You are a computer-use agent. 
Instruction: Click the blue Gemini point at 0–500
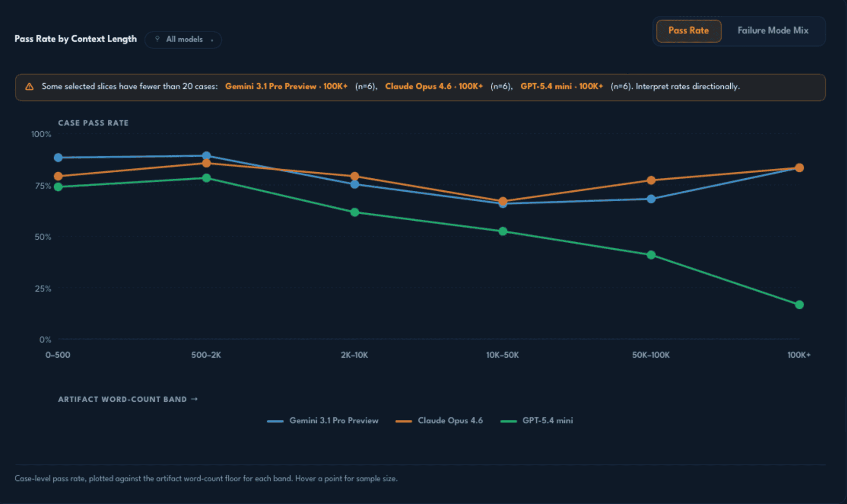[x=58, y=158]
